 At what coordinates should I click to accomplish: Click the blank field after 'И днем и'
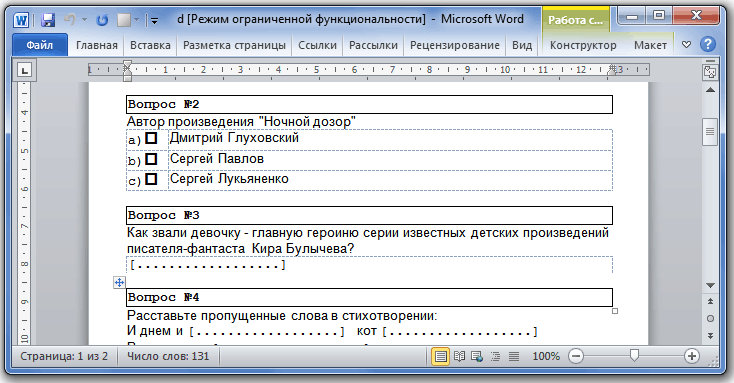click(267, 332)
